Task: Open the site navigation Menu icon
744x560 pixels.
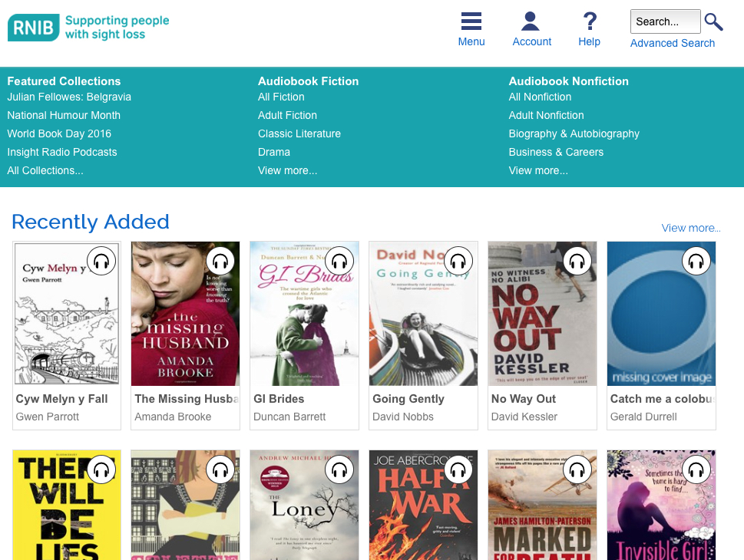Action: click(x=471, y=21)
